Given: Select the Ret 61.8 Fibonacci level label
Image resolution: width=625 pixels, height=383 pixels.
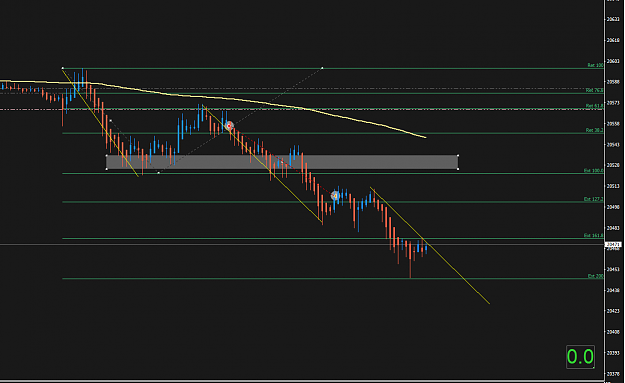Looking at the screenshot, I should coord(594,106).
